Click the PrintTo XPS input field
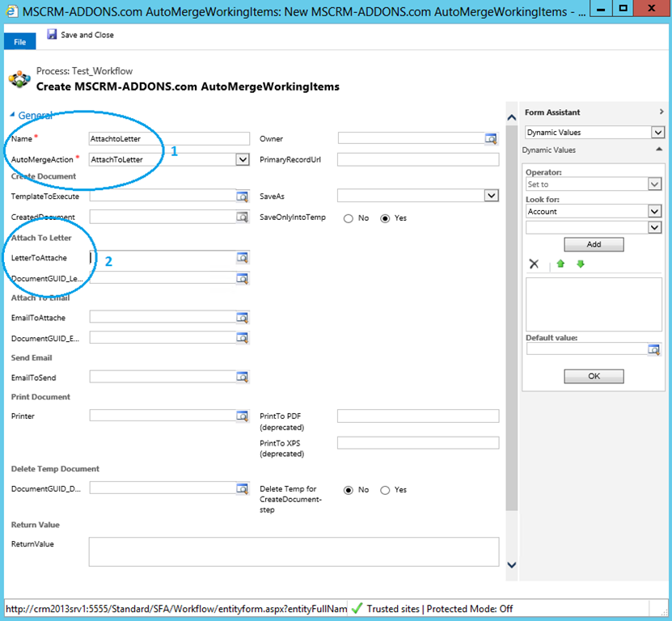Viewport: 672px width, 621px height. coord(418,443)
